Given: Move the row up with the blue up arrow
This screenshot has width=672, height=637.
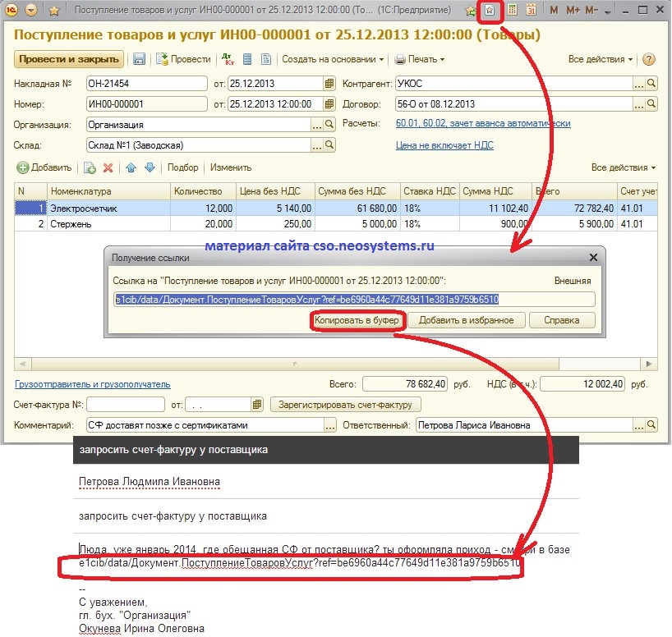Looking at the screenshot, I should tap(131, 167).
